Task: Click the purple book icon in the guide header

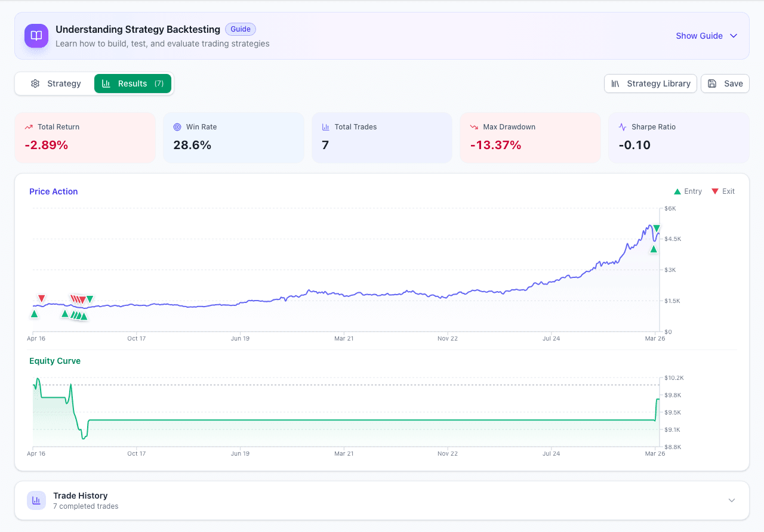Action: (36, 36)
